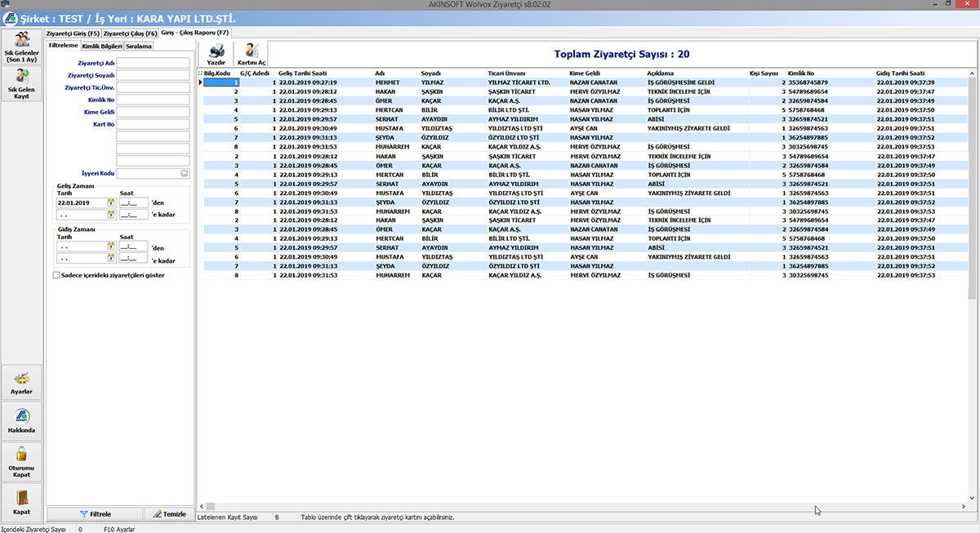Clear filters with Temizle button
This screenshot has width=980, height=533.
168,514
